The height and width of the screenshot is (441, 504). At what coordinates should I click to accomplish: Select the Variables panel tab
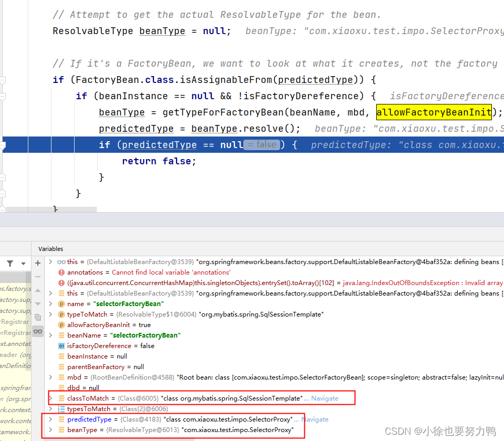click(50, 249)
